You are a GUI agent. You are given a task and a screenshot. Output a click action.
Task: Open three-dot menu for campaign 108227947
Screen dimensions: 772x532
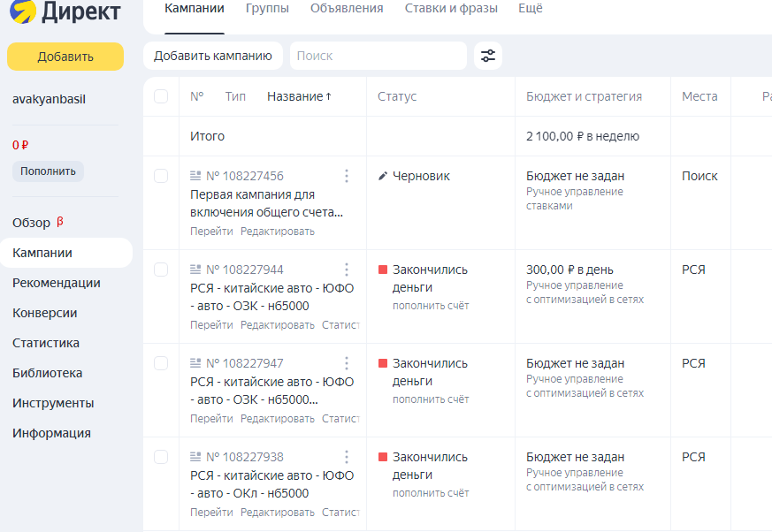coord(347,363)
